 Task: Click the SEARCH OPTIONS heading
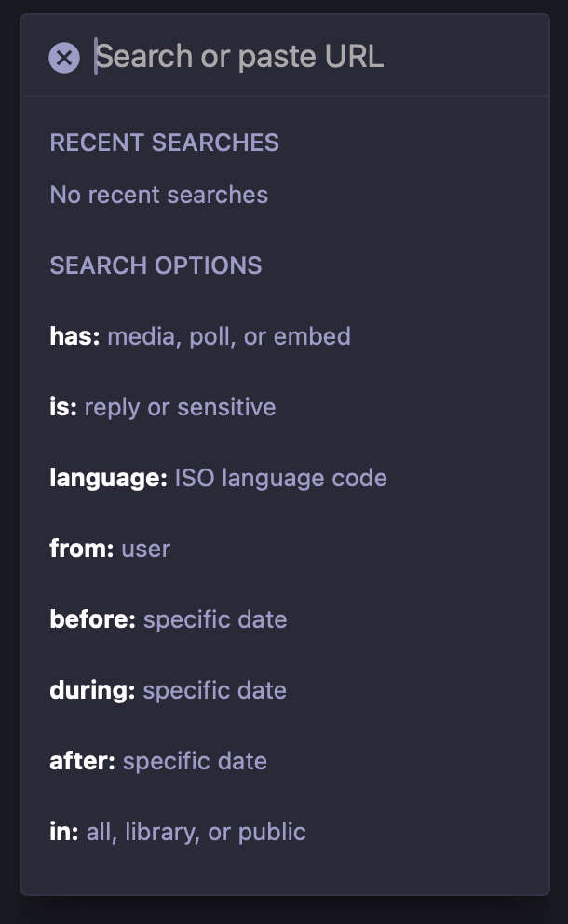point(156,265)
